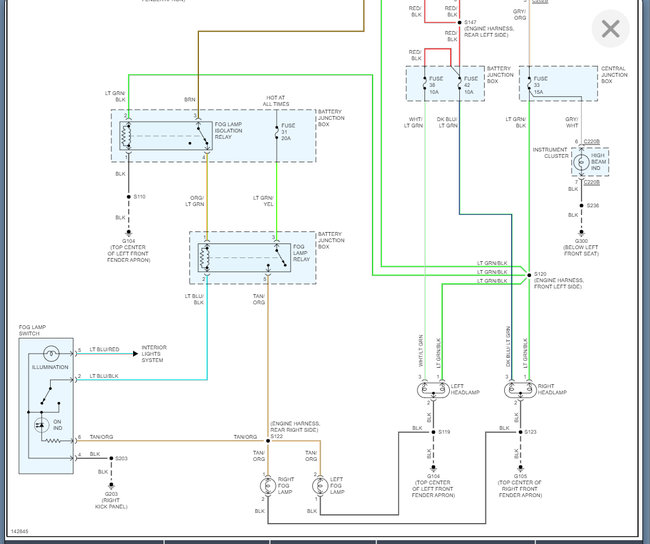Click the S120 splice point
The image size is (650, 544).
coord(529,275)
